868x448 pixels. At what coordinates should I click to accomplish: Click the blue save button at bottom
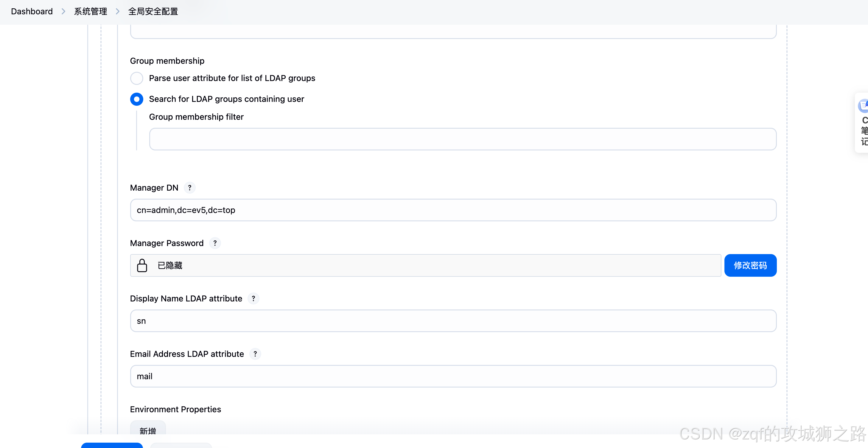(x=111, y=445)
